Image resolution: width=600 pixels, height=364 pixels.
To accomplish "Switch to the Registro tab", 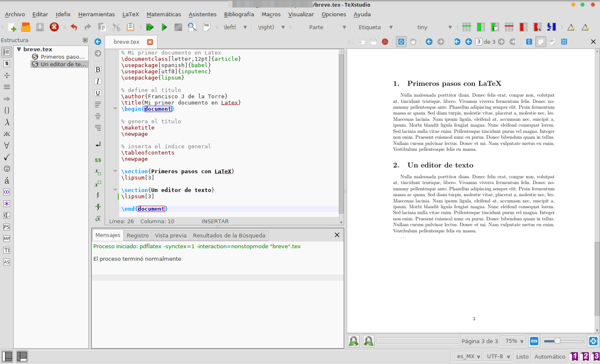I will tap(137, 235).
